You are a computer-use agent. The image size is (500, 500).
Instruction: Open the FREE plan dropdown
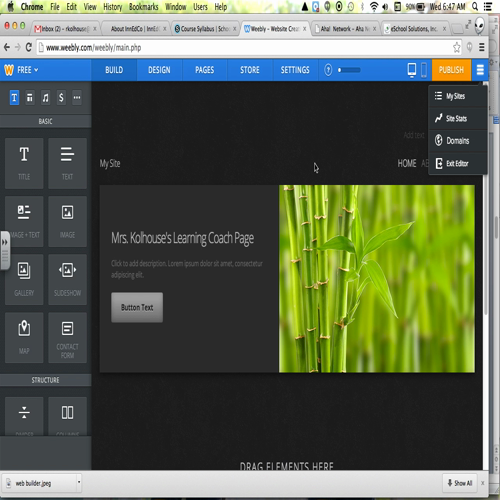tap(28, 70)
